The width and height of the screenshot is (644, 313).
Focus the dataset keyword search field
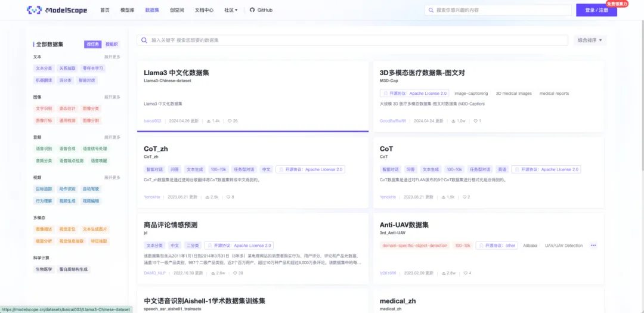click(x=353, y=41)
